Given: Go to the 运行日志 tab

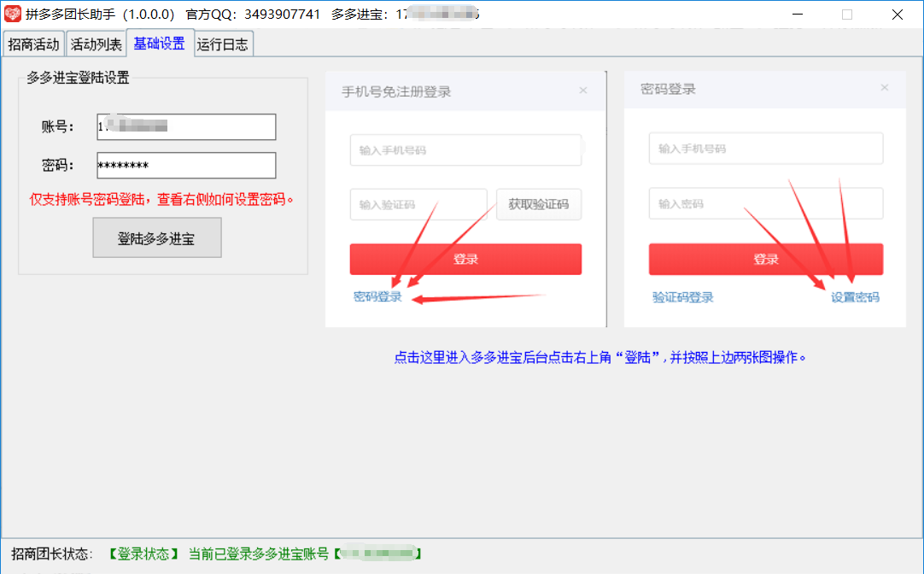Looking at the screenshot, I should pyautogui.click(x=222, y=44).
